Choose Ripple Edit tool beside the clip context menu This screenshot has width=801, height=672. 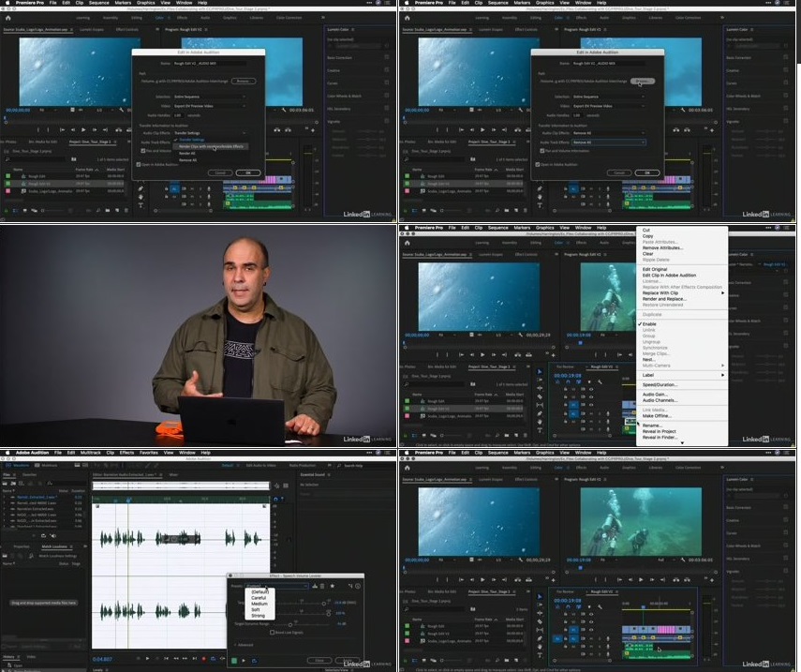pyautogui.click(x=540, y=388)
